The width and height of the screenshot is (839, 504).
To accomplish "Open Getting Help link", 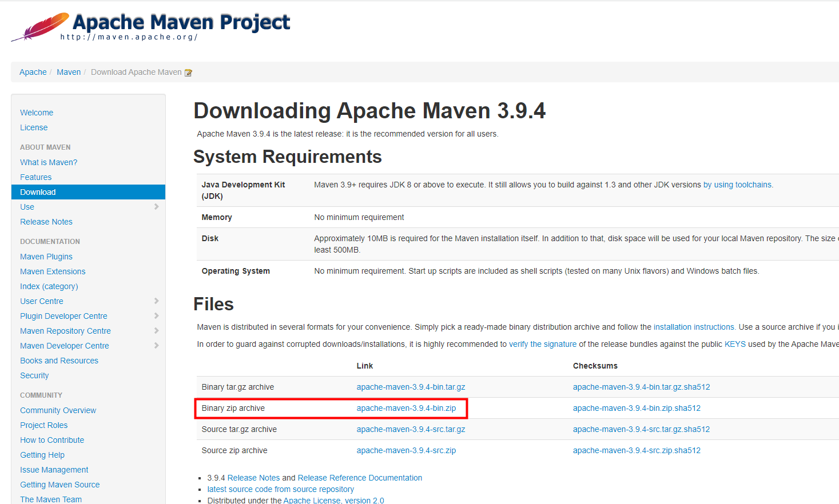I will (x=42, y=455).
